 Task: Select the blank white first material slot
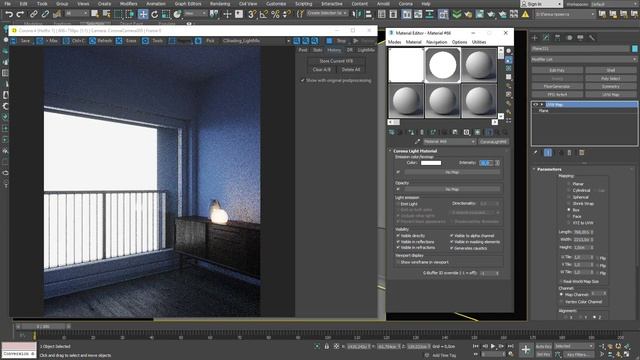click(406, 65)
